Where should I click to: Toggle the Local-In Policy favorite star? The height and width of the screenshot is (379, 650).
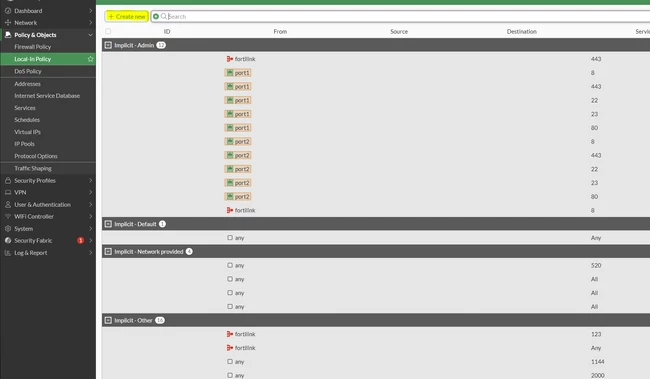(x=90, y=59)
